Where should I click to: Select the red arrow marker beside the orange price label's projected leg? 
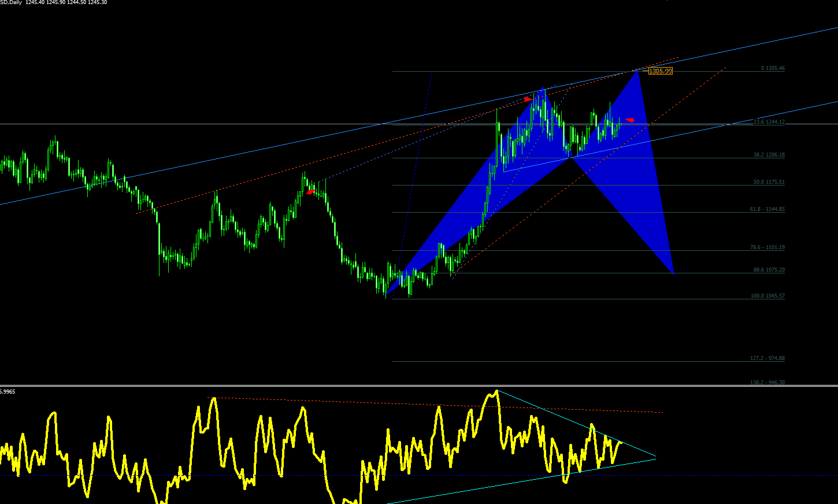point(630,120)
